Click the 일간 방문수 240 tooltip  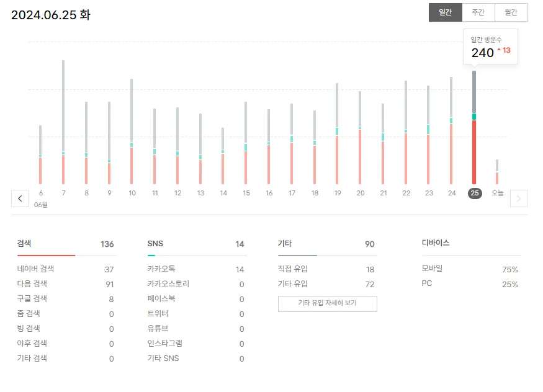tap(491, 47)
